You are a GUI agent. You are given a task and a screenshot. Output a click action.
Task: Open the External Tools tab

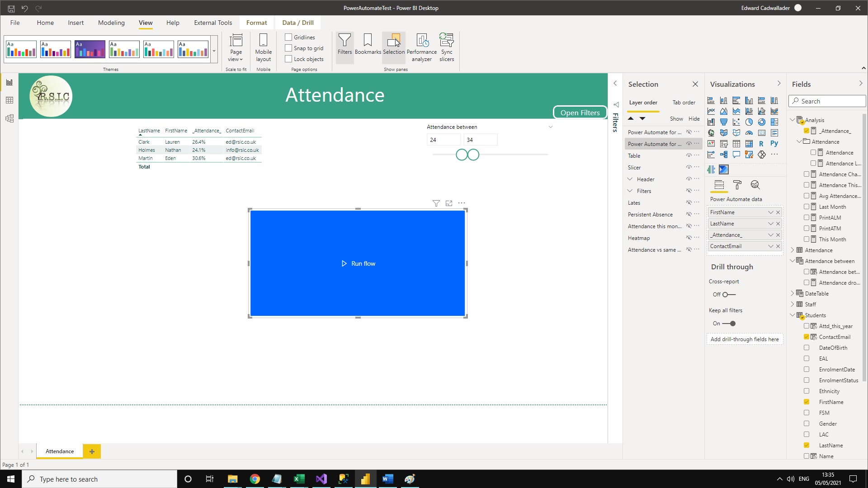click(213, 23)
